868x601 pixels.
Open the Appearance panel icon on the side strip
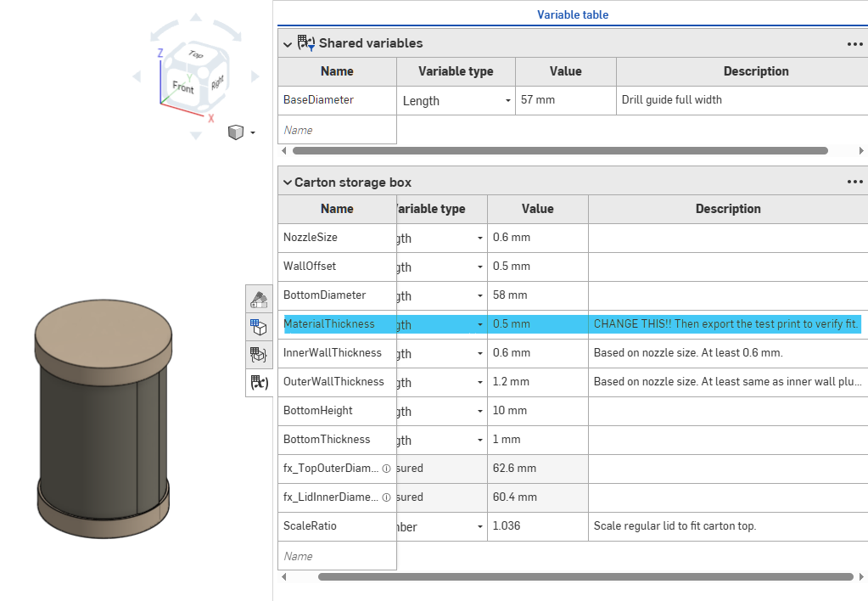(259, 299)
